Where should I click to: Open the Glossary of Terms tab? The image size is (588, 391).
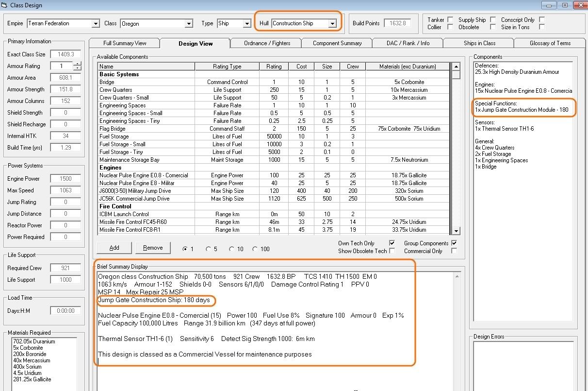click(x=550, y=43)
